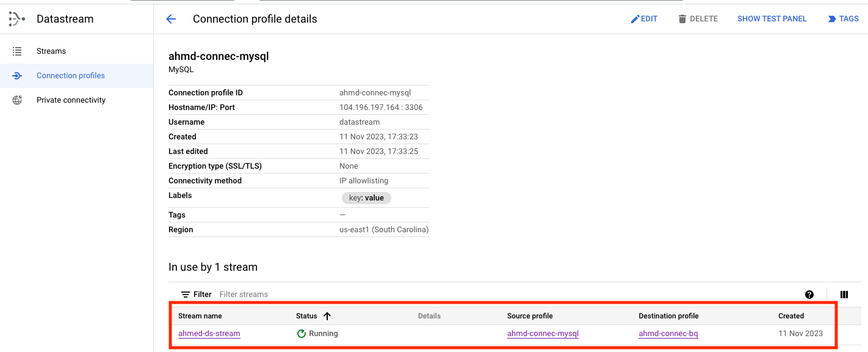The image size is (868, 352).
Task: Delete this connection profile
Action: pyautogui.click(x=698, y=19)
